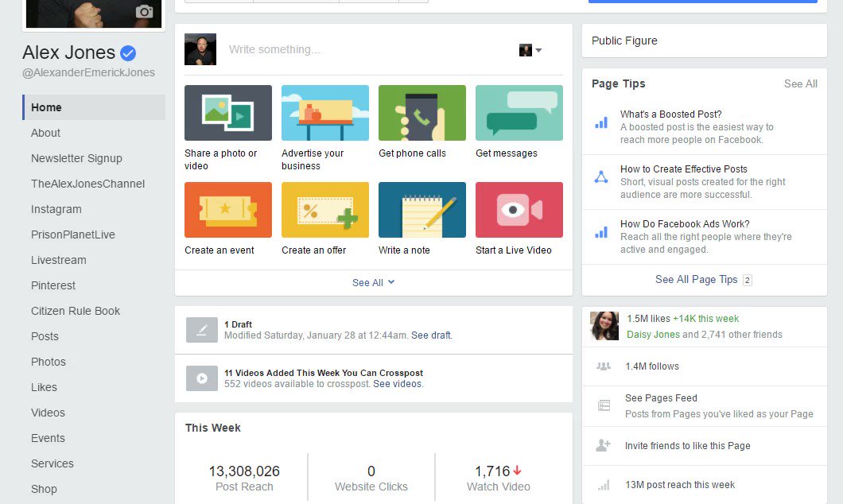Image resolution: width=843 pixels, height=504 pixels.
Task: Click the See draft link
Action: (x=432, y=335)
